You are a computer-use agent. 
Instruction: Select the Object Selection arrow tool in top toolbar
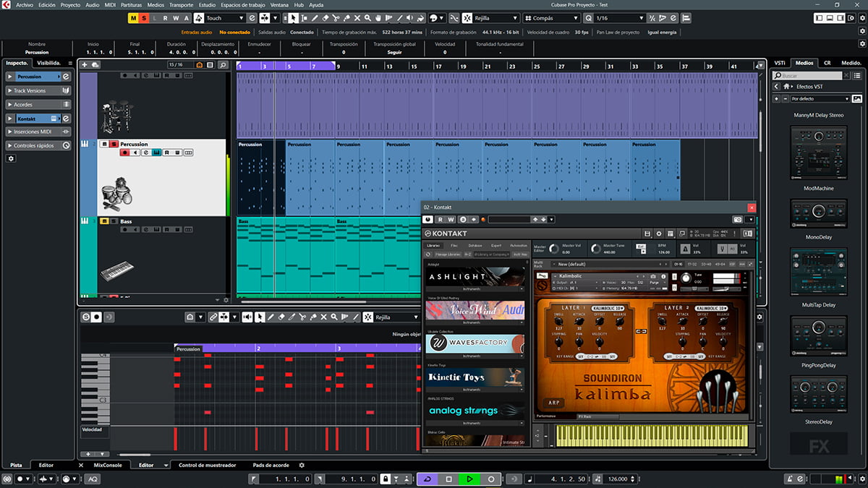[x=294, y=18]
